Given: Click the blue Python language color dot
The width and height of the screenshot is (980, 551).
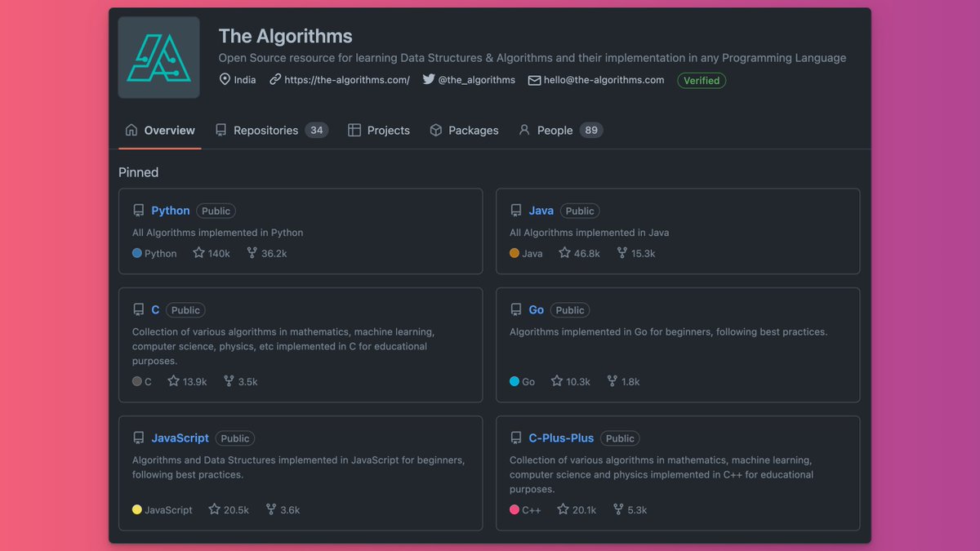Looking at the screenshot, I should 137,253.
